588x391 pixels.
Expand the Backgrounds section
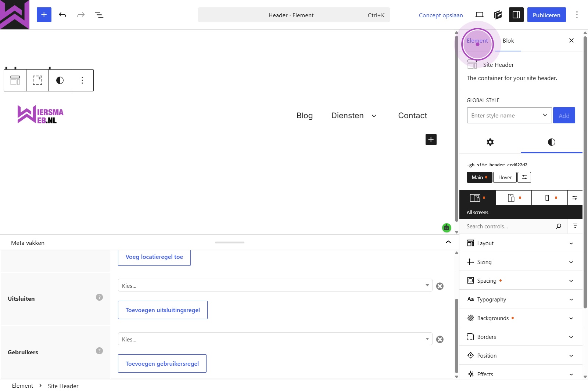click(521, 318)
